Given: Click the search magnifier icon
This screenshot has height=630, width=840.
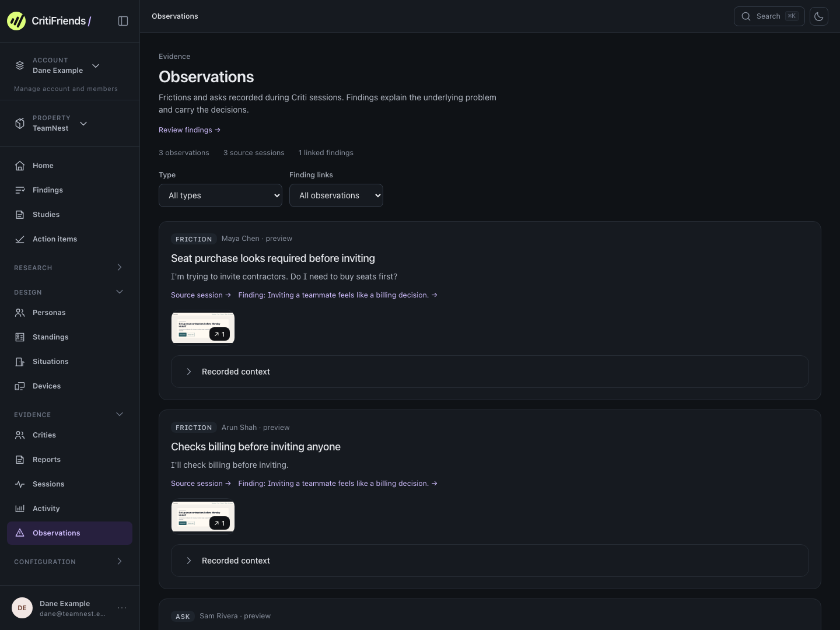Looking at the screenshot, I should 746,16.
